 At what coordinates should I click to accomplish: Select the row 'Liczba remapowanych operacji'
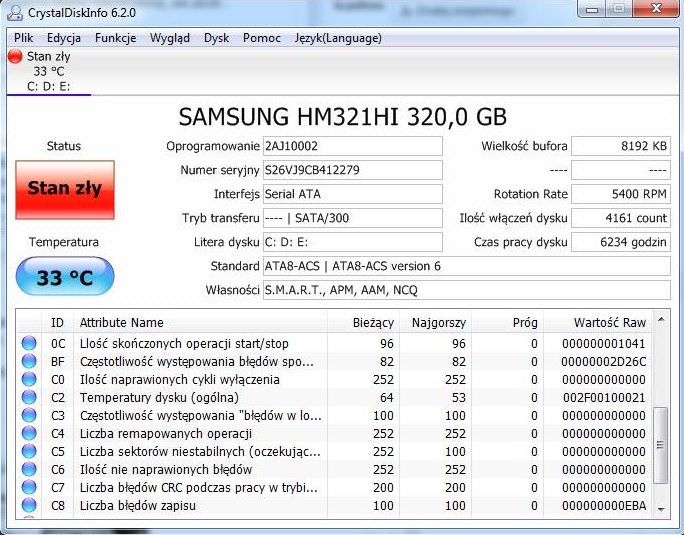coord(334,433)
